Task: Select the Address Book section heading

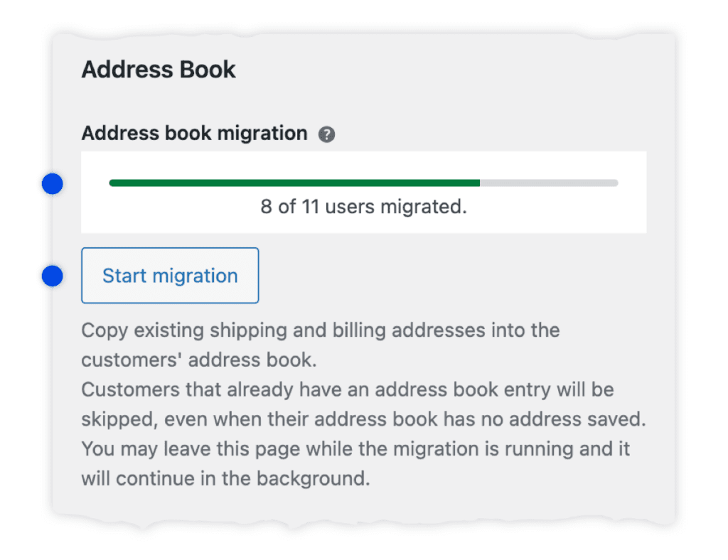Action: click(x=158, y=69)
